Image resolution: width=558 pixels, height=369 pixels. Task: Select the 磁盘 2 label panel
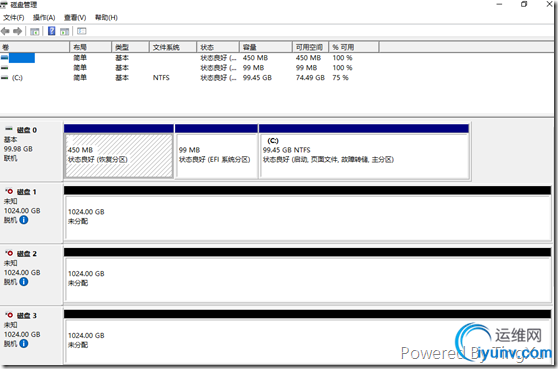pyautogui.click(x=31, y=275)
